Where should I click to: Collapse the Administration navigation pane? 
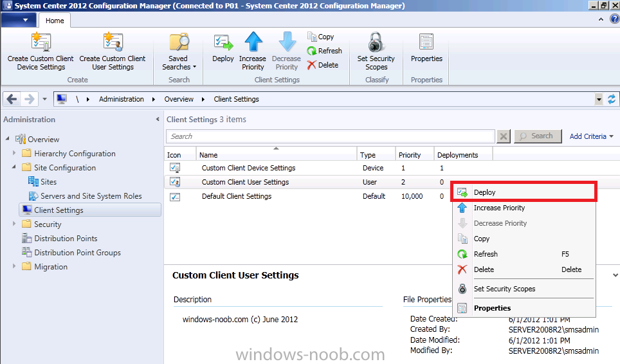pos(158,119)
